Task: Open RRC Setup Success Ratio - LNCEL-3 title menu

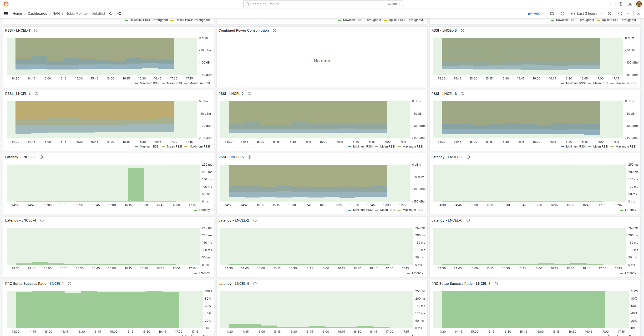Action: pyautogui.click(x=461, y=284)
